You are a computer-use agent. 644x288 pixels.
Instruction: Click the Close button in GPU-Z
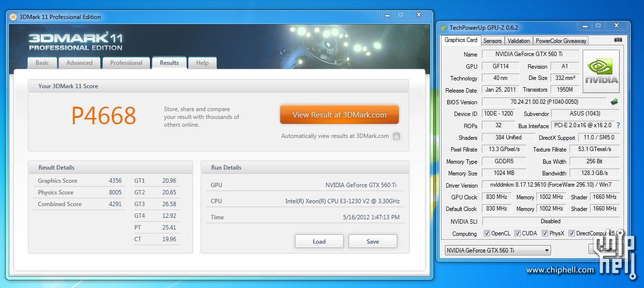(606, 249)
